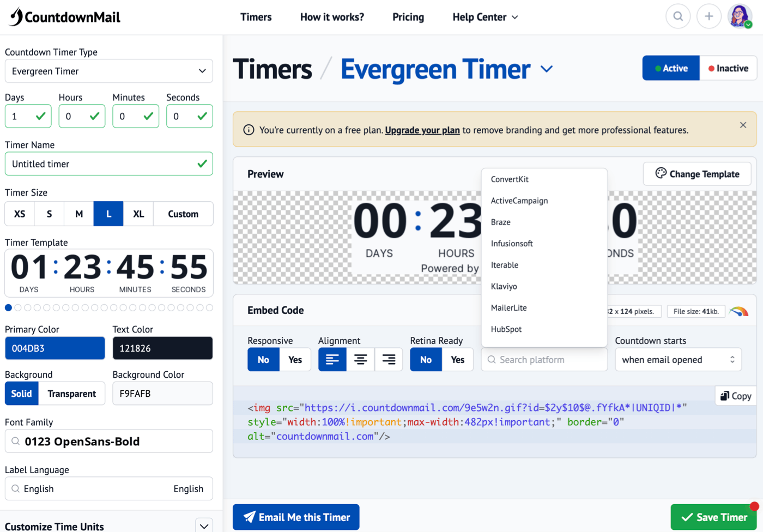Choose Responsive Yes
Screen dimensions: 763x532
(295, 360)
